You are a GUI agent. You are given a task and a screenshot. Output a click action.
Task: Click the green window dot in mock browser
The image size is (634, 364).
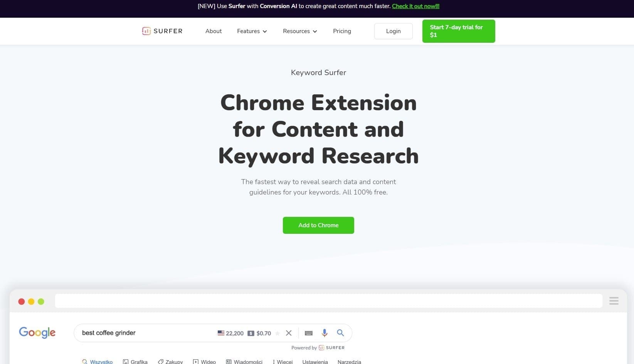[41, 302]
